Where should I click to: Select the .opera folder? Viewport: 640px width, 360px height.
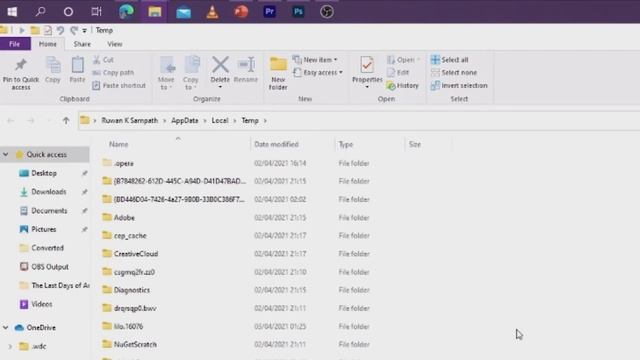pos(124,163)
